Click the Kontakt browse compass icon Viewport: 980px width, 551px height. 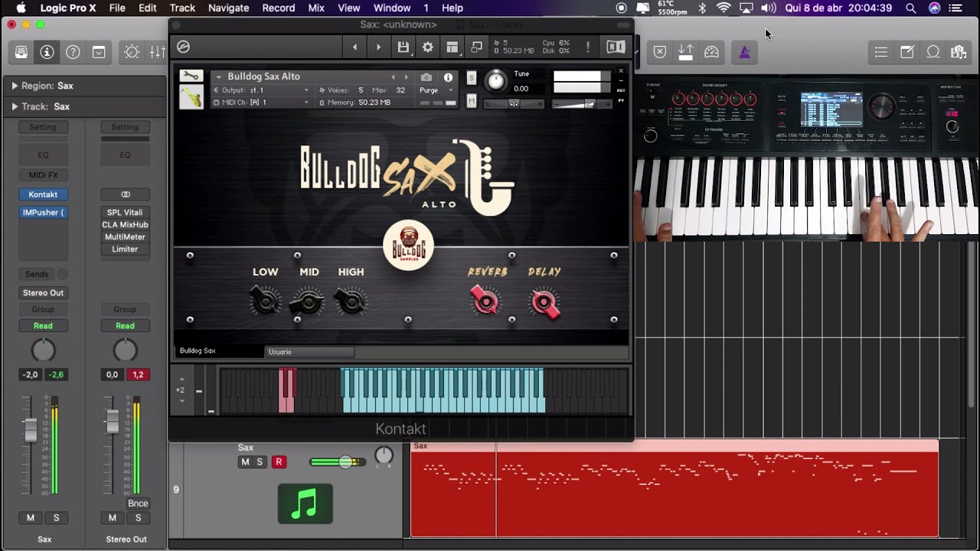pyautogui.click(x=183, y=47)
